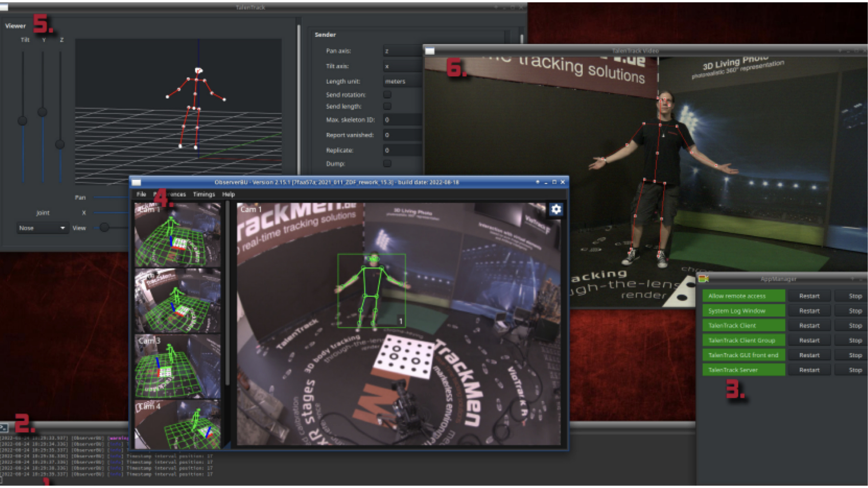Close the ObserverGU window
The height and width of the screenshot is (488, 868).
563,182
